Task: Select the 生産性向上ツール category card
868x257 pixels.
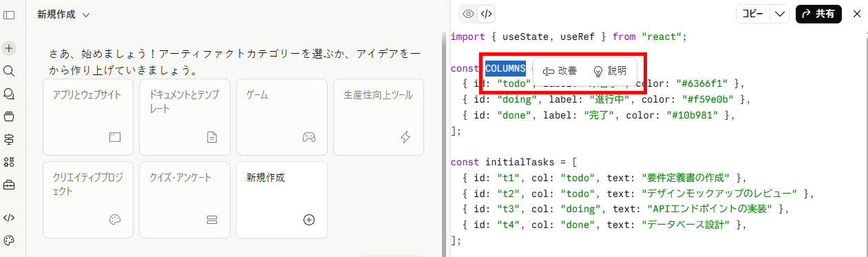Action: (x=379, y=116)
